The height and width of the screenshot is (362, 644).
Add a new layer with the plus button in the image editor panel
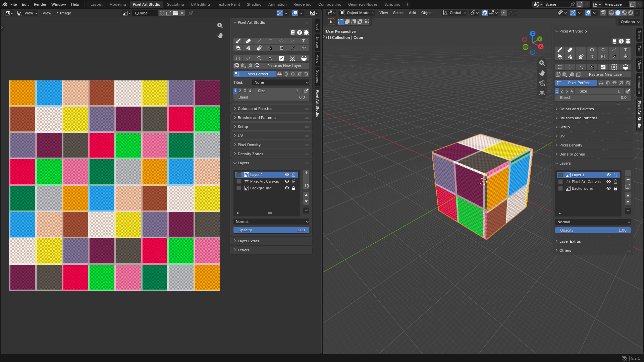click(x=306, y=173)
